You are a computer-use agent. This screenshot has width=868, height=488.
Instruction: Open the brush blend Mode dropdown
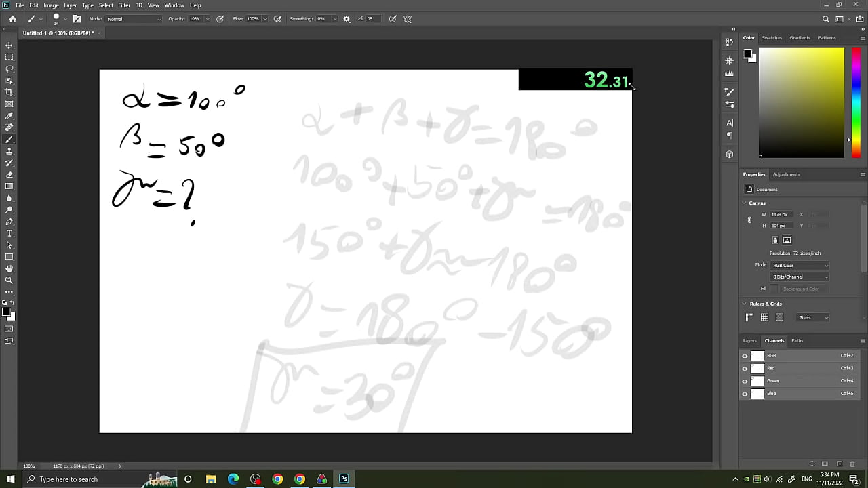point(134,18)
